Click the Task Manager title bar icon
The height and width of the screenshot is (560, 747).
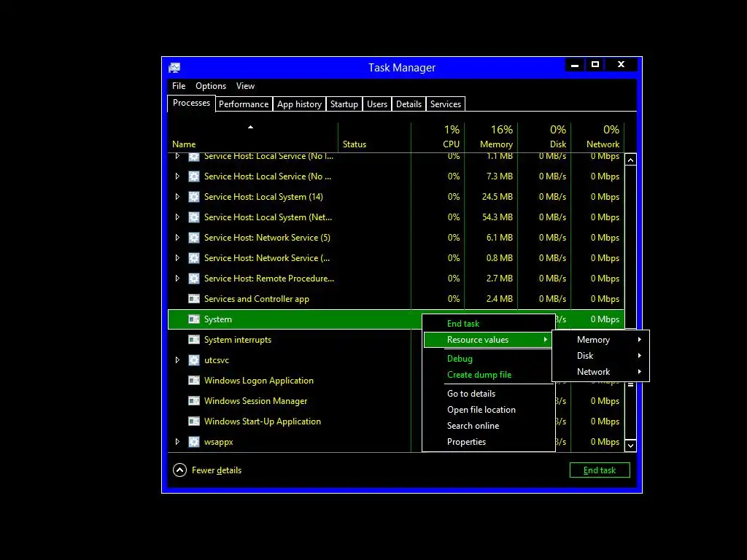(x=174, y=68)
